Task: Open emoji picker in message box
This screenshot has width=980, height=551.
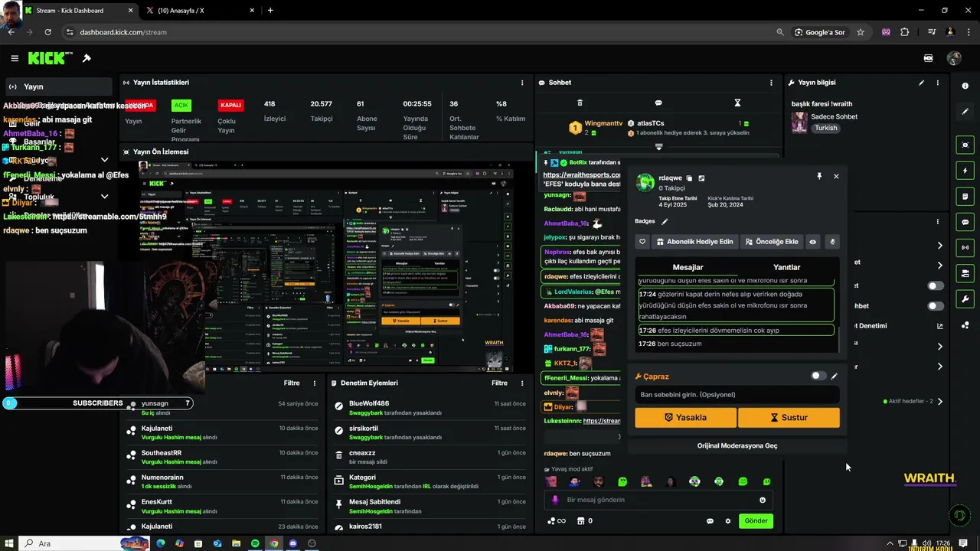Action: click(x=763, y=500)
